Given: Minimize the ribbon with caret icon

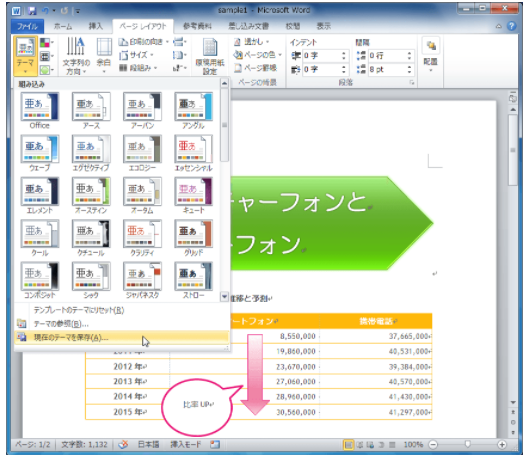Looking at the screenshot, I should coord(498,26).
